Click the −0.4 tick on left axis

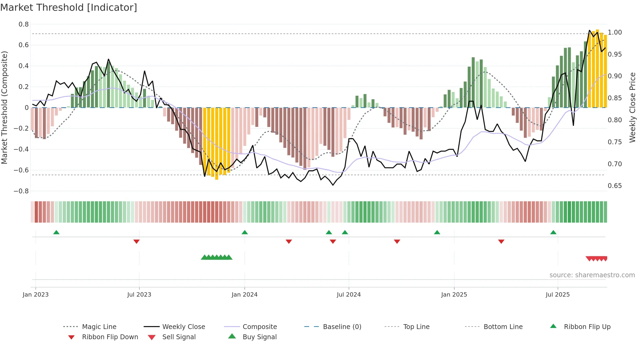point(21,149)
